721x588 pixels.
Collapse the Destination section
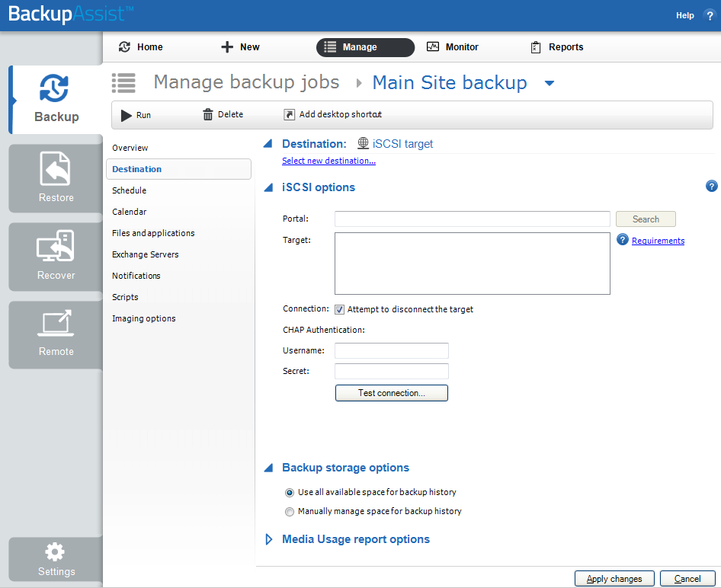click(268, 143)
